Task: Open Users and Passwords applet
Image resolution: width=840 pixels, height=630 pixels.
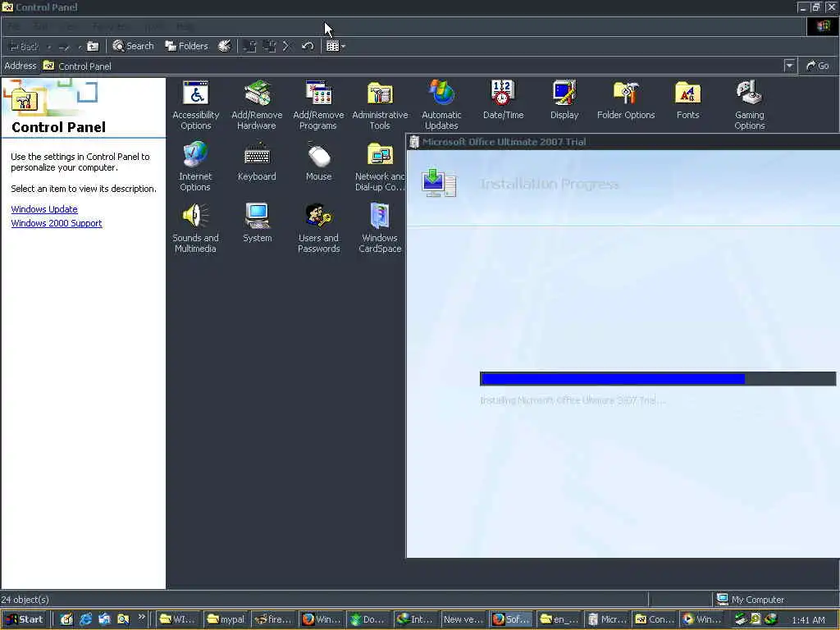Action: pos(319,228)
